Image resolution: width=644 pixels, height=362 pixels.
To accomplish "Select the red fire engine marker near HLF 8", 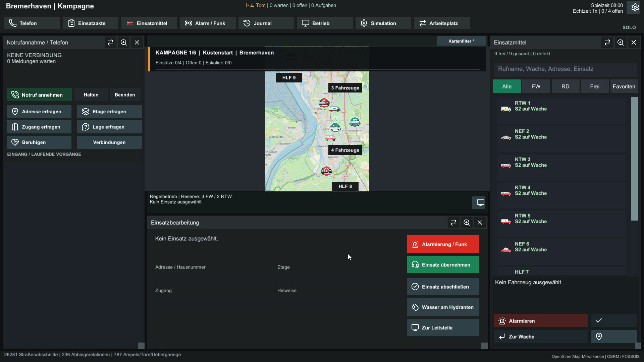I will tap(326, 171).
